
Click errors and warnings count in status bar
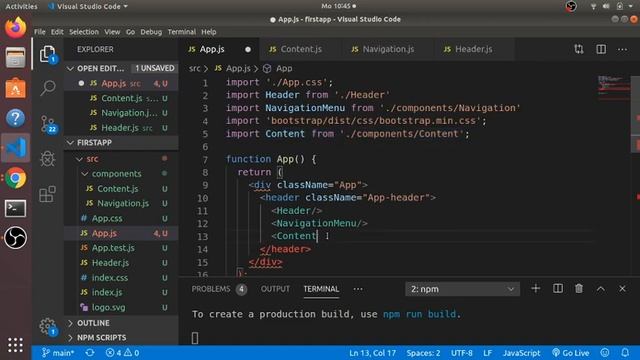(122, 353)
